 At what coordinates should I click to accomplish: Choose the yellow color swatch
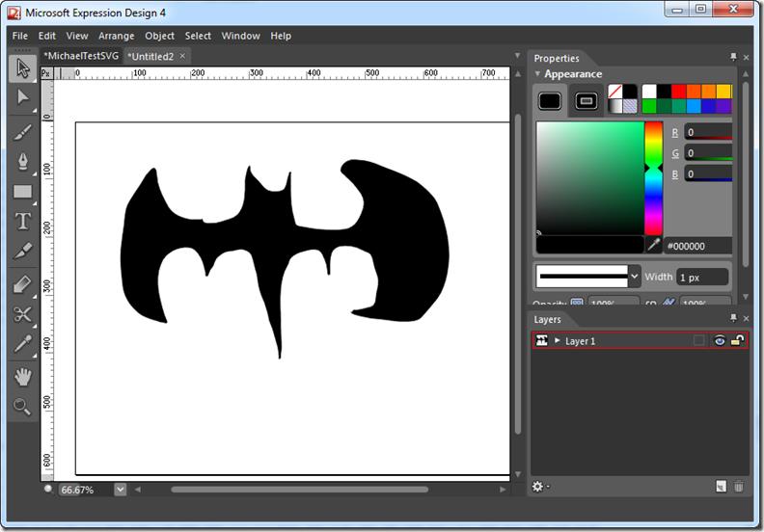pyautogui.click(x=723, y=91)
